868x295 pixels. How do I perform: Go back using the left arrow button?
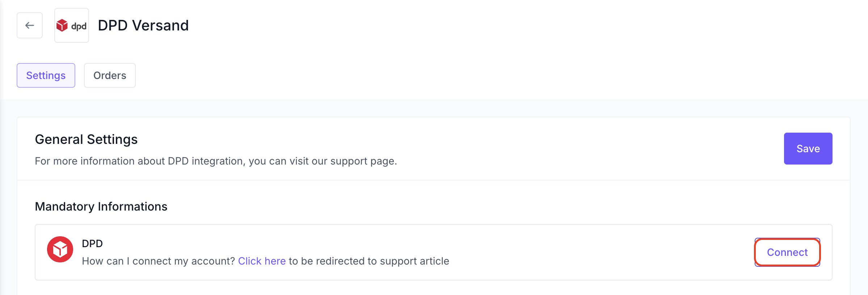click(30, 25)
